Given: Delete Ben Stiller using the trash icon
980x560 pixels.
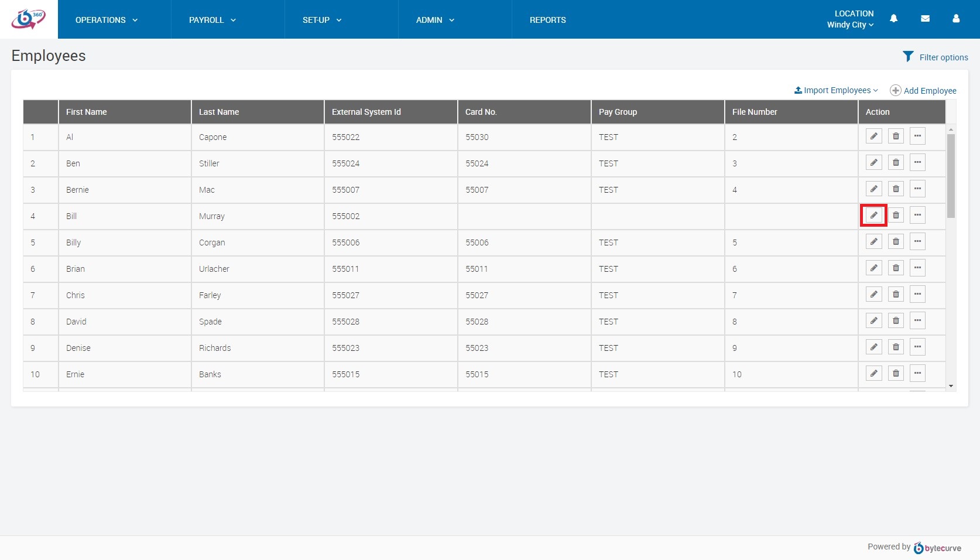Looking at the screenshot, I should 896,163.
